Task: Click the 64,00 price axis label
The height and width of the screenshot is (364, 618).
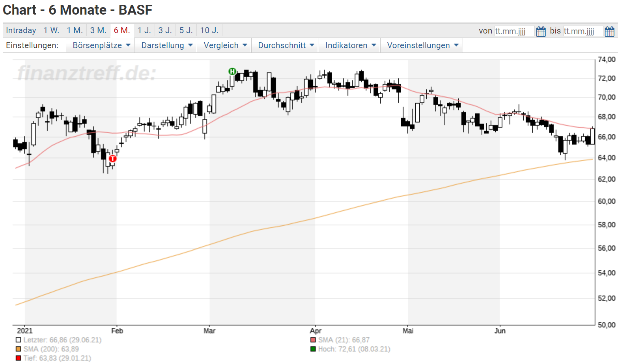Action: tap(607, 158)
